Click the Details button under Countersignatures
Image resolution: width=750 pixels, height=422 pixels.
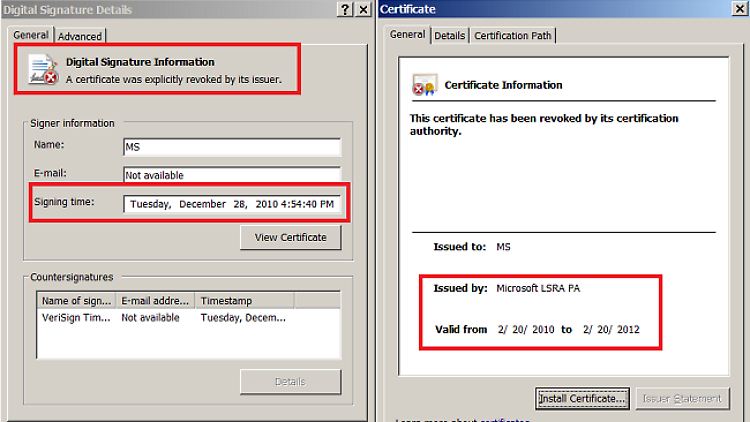click(x=290, y=382)
